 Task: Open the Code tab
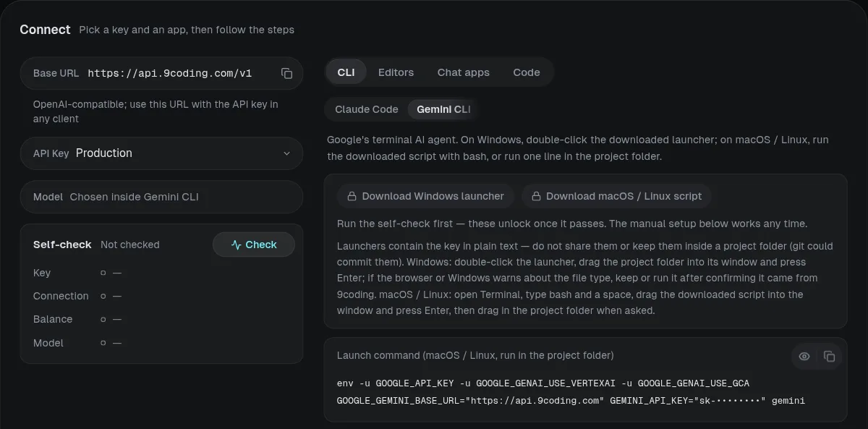[527, 72]
